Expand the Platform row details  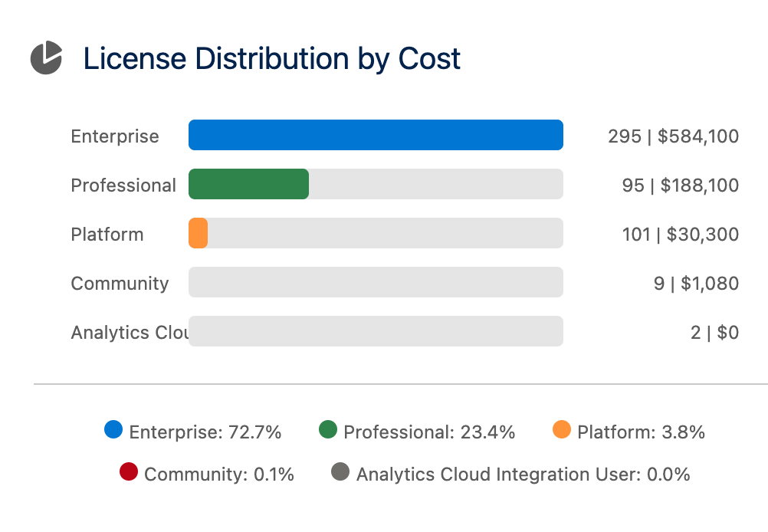click(x=107, y=235)
